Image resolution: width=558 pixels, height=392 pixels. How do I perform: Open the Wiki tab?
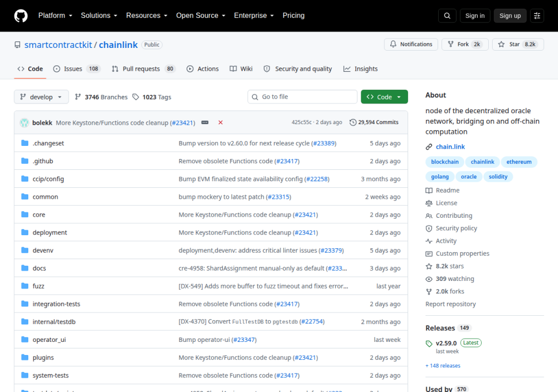coord(241,69)
